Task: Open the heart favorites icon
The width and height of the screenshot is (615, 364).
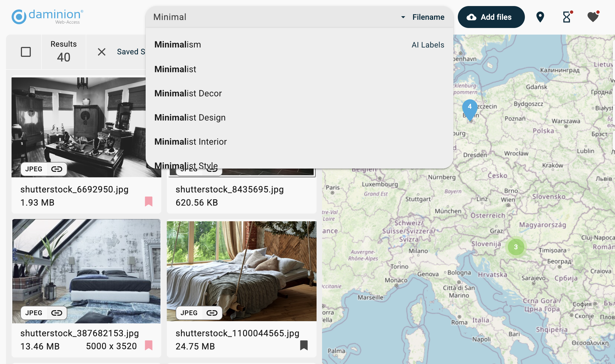Action: point(593,17)
